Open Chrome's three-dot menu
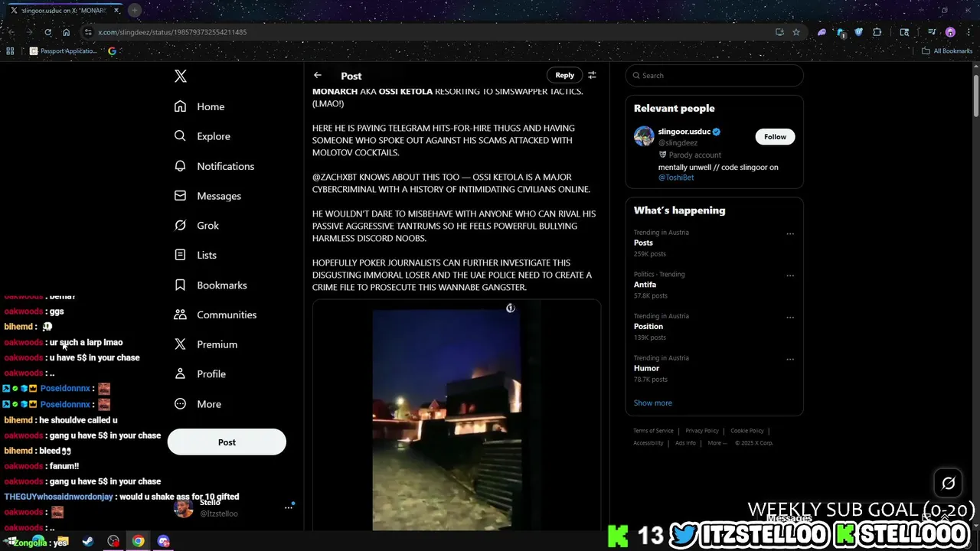Viewport: 980px width, 551px height. tap(969, 32)
